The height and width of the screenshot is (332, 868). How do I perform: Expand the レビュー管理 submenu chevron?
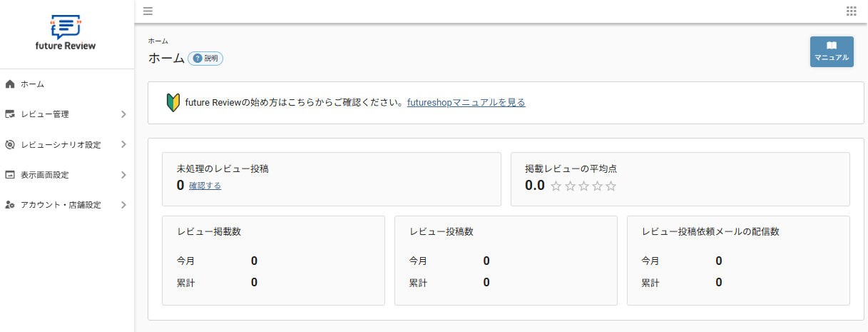point(123,114)
